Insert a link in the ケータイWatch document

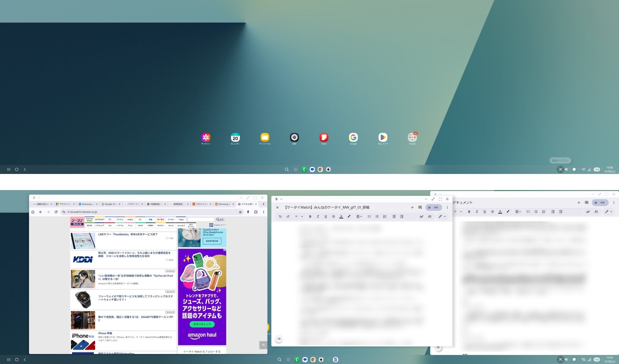(421, 216)
